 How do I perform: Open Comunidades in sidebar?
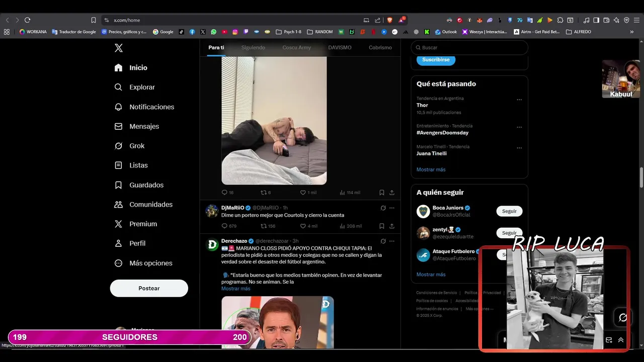pyautogui.click(x=143, y=204)
